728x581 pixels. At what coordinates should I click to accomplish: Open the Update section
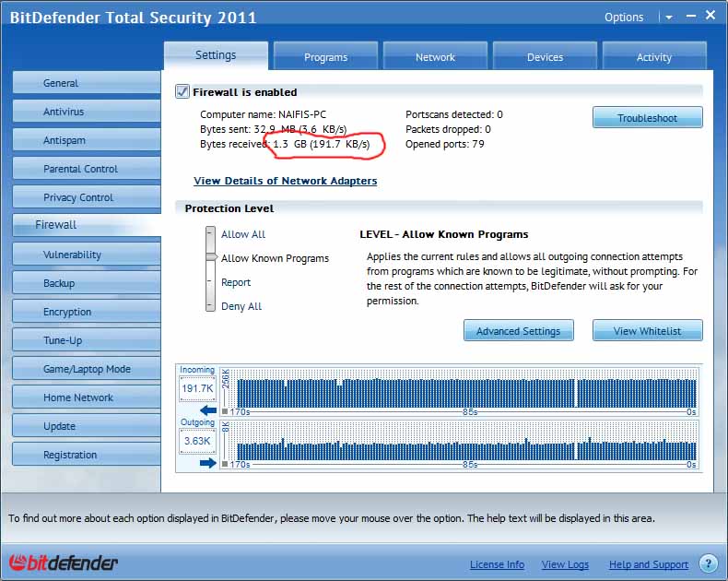coord(87,426)
